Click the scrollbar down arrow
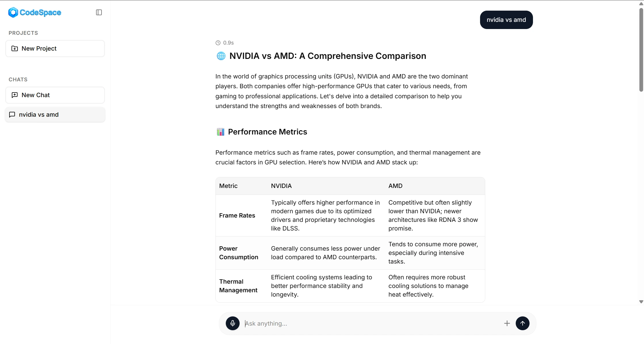The height and width of the screenshot is (344, 644). [x=641, y=302]
